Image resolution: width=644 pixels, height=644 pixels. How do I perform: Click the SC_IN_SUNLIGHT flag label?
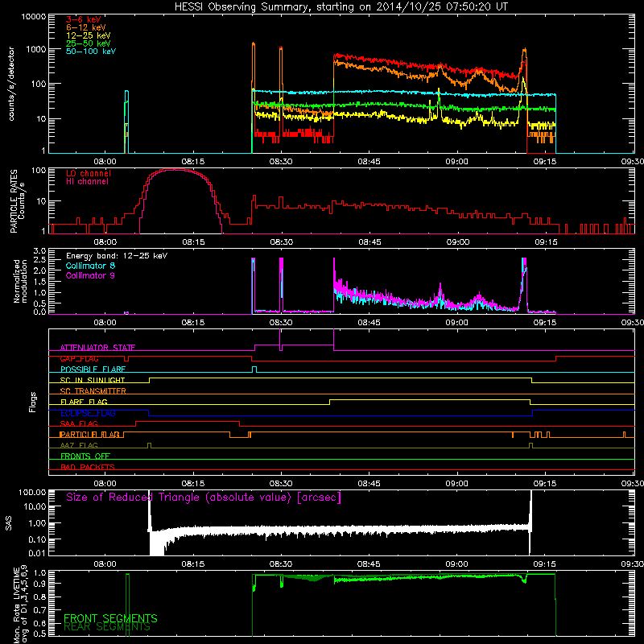click(x=93, y=380)
